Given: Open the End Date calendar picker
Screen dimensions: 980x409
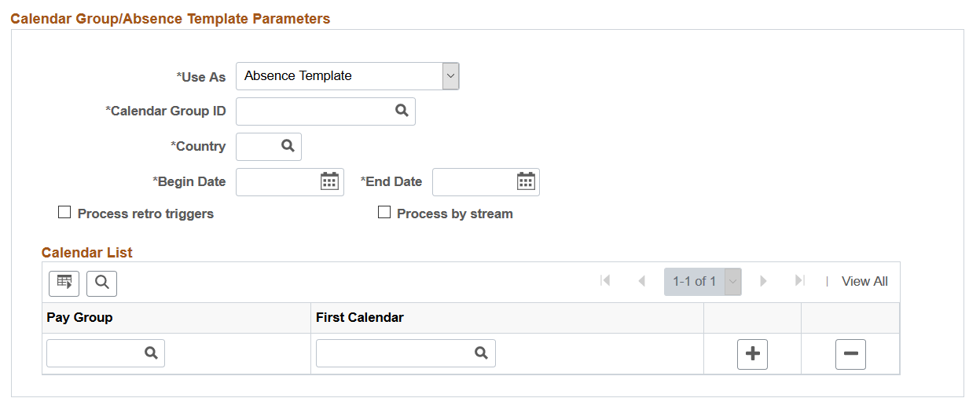Looking at the screenshot, I should [x=526, y=181].
